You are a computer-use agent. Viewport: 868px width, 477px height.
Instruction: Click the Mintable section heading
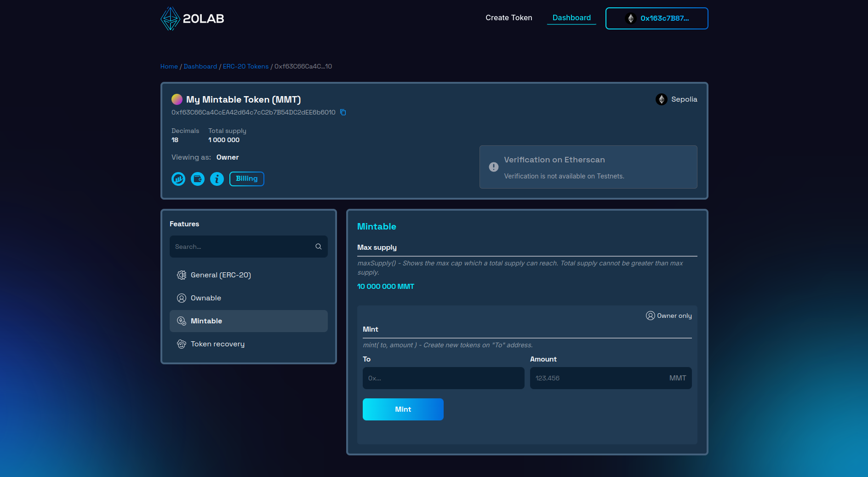[x=377, y=226]
